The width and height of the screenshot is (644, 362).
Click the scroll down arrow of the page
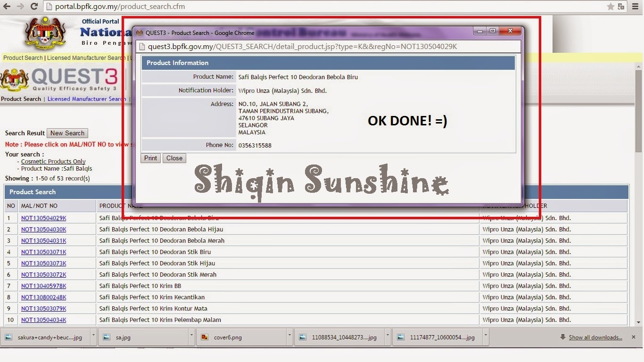[639, 322]
